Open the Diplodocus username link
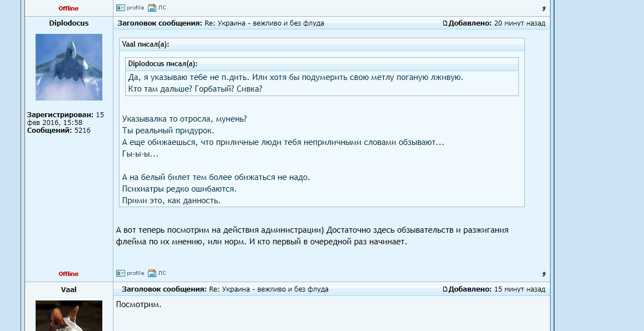The height and width of the screenshot is (331, 644). point(68,23)
